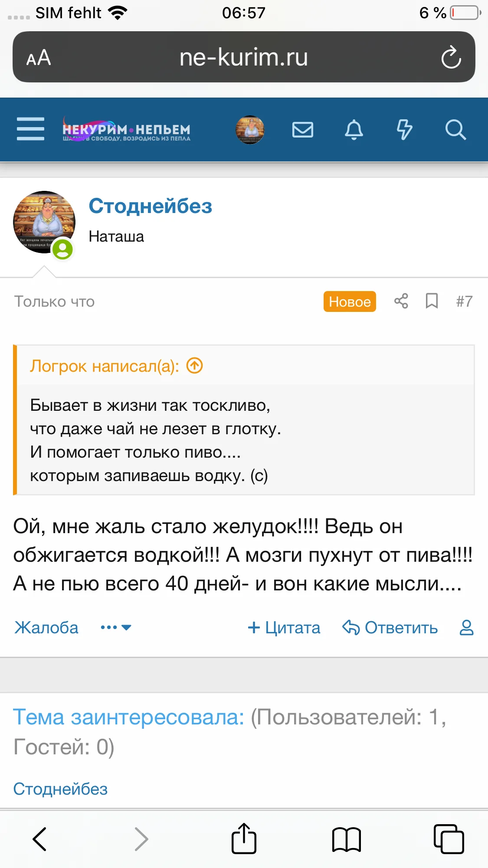Screen dimensions: 488x868
Task: Open Safari reader text size options
Action: pyautogui.click(x=39, y=58)
